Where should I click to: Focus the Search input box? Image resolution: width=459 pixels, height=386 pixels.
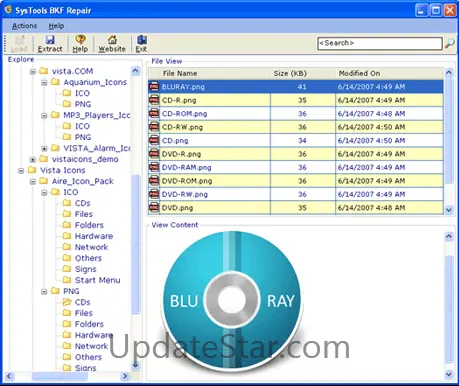click(380, 43)
